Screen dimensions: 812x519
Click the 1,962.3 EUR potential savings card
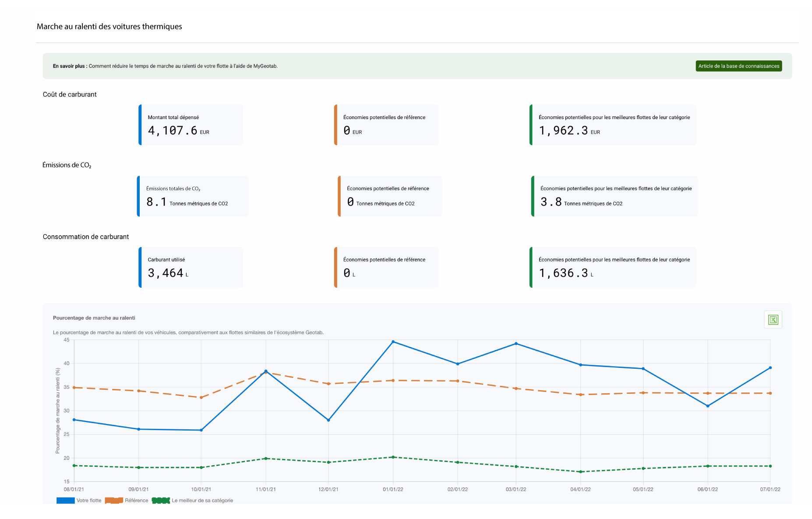click(x=613, y=125)
